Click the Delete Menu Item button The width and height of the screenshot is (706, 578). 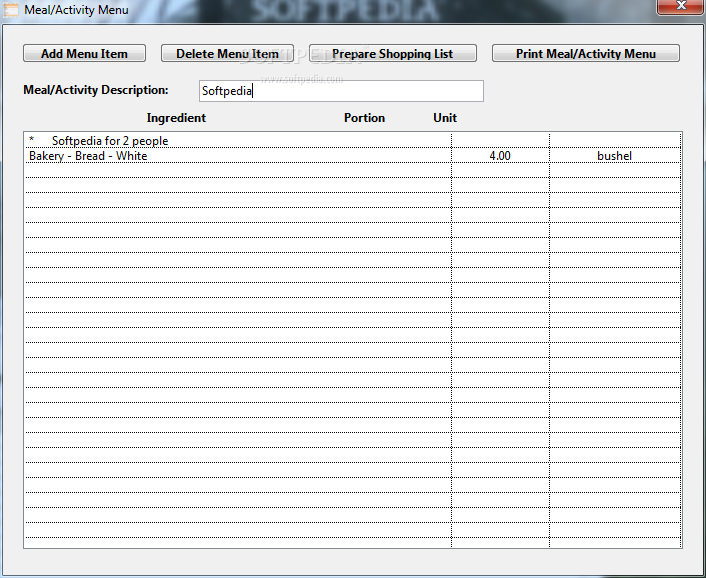227,53
